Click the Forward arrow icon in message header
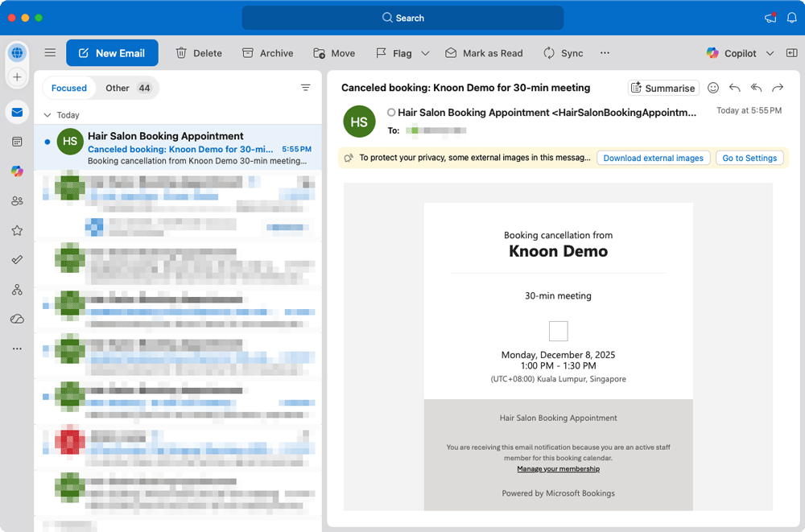Screen dimensions: 805x532 click(778, 88)
